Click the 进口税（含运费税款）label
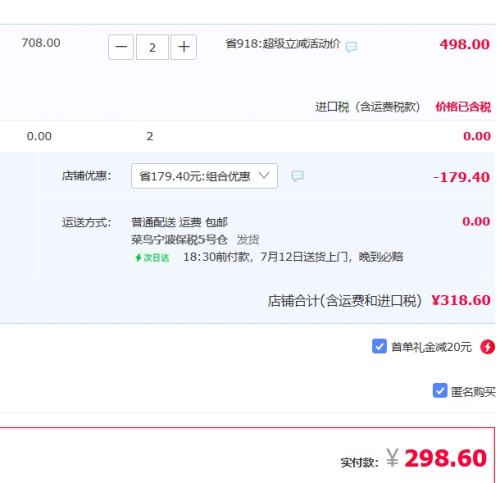 click(368, 107)
